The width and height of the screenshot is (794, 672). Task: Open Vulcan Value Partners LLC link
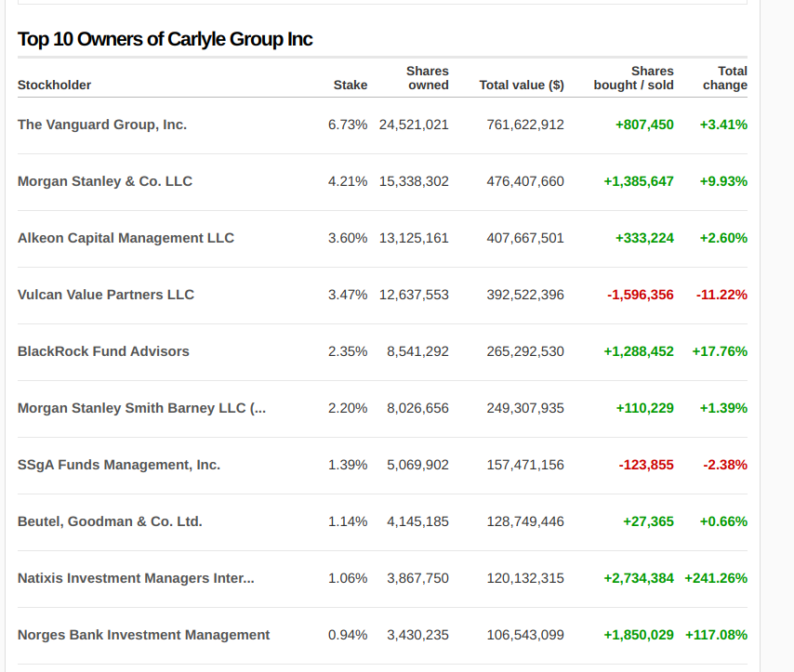pos(106,295)
